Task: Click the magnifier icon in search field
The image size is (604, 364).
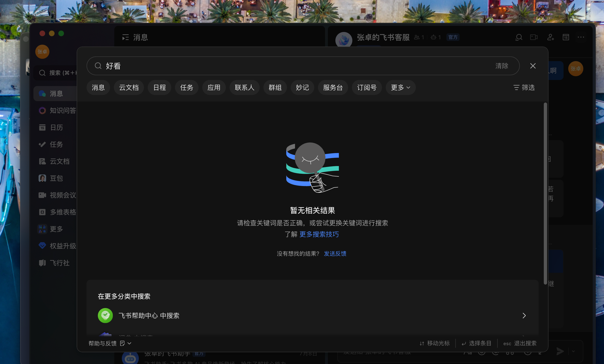Action: coord(98,66)
